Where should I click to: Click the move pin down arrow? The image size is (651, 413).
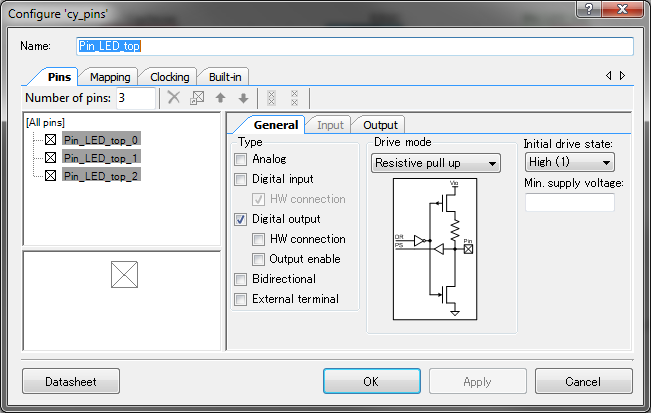coord(243,98)
